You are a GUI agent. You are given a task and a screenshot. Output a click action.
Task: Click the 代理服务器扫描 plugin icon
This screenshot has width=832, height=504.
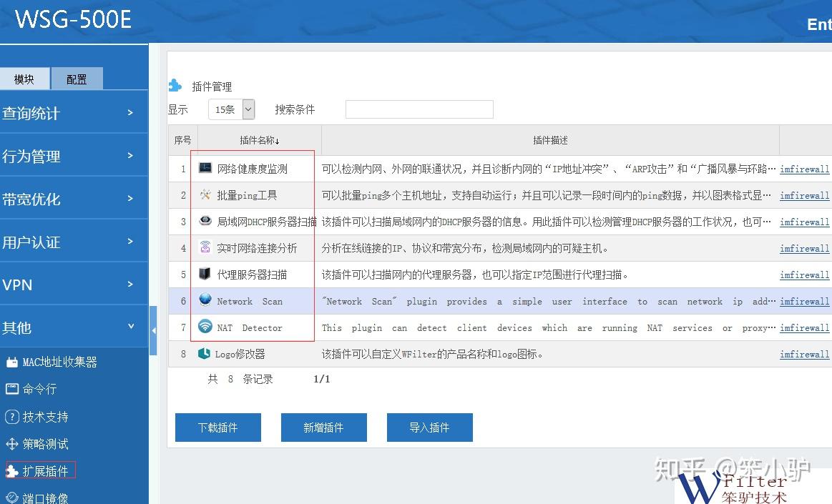205,274
